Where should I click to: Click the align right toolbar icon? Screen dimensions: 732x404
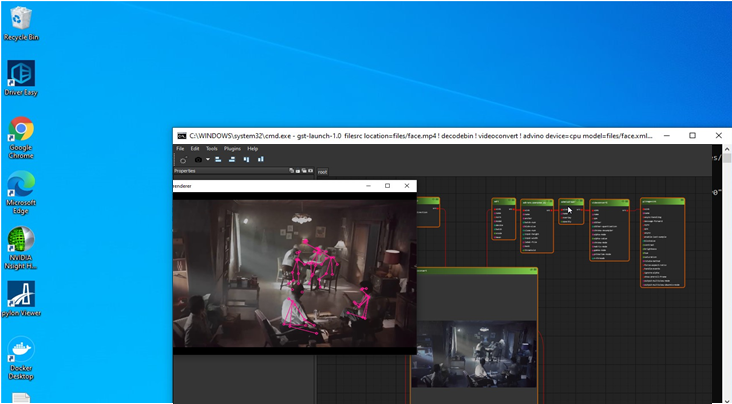232,159
